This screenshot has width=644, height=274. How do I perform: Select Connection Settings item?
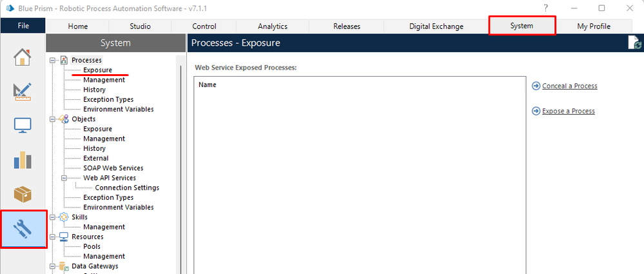click(x=127, y=188)
